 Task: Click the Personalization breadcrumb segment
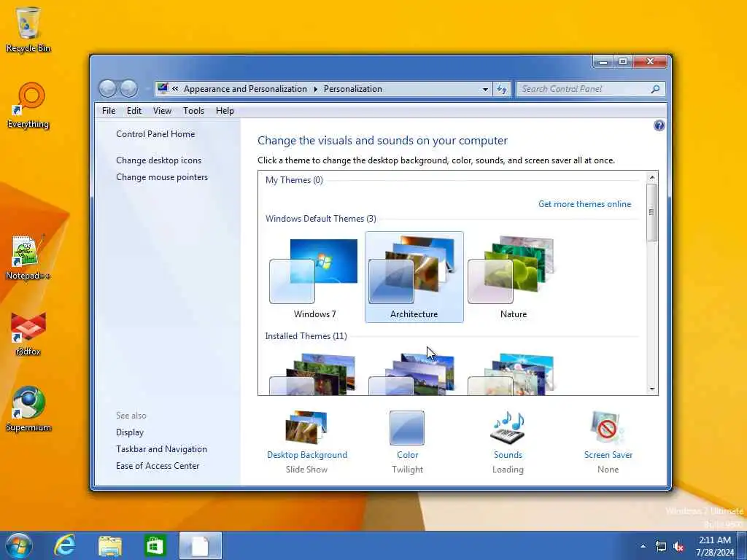pos(352,89)
